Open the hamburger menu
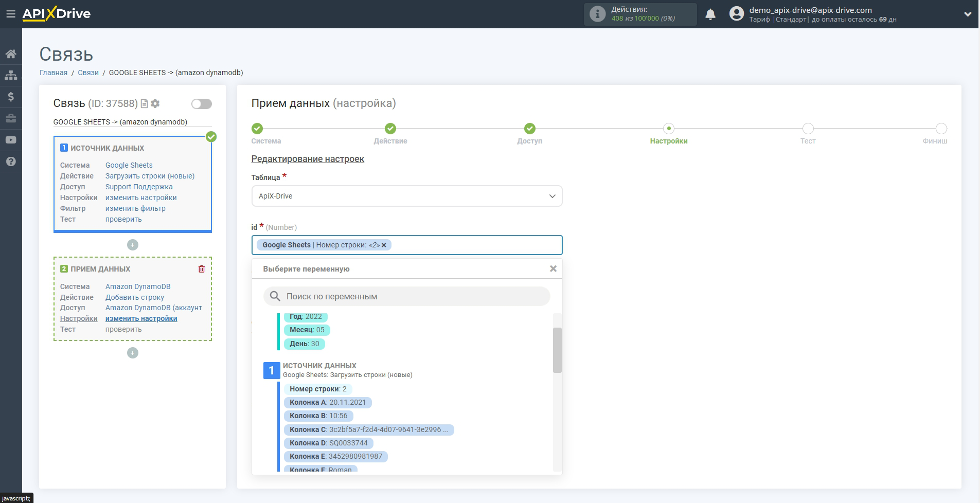The width and height of the screenshot is (980, 503). 10,14
